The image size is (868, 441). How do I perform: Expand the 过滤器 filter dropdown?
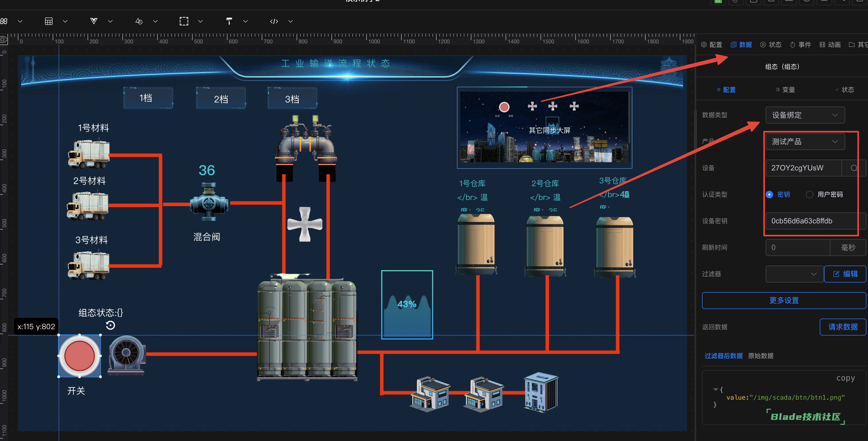tap(794, 274)
